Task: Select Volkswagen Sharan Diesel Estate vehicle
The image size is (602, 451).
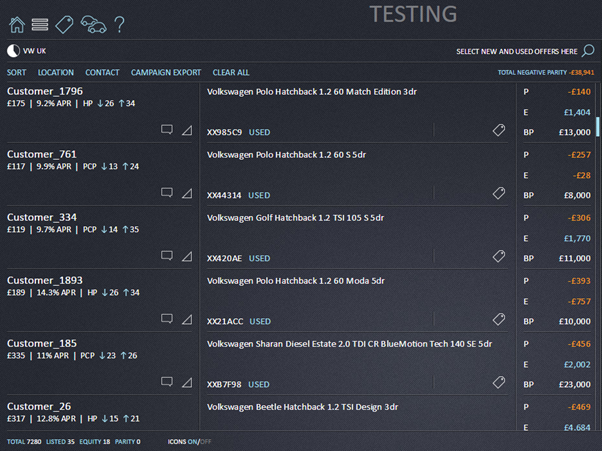Action: coord(349,344)
